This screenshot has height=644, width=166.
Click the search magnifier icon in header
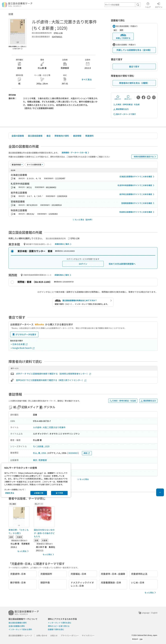click(x=138, y=5)
